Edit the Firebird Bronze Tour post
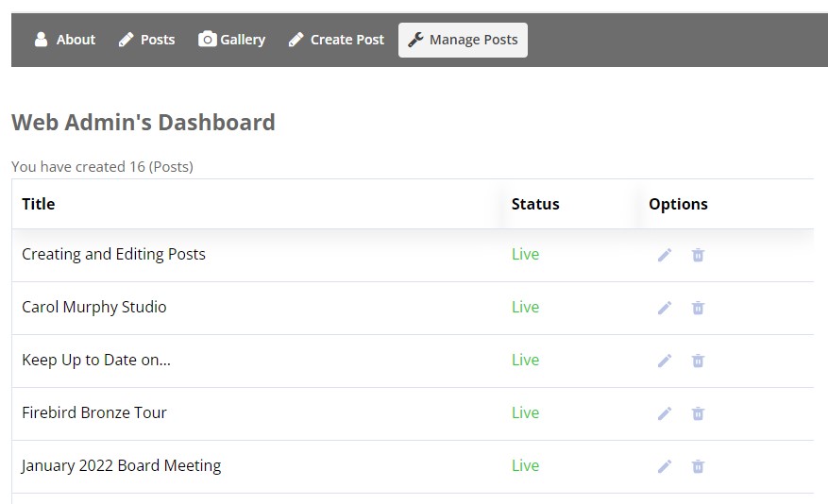The image size is (828, 504). pyautogui.click(x=665, y=413)
